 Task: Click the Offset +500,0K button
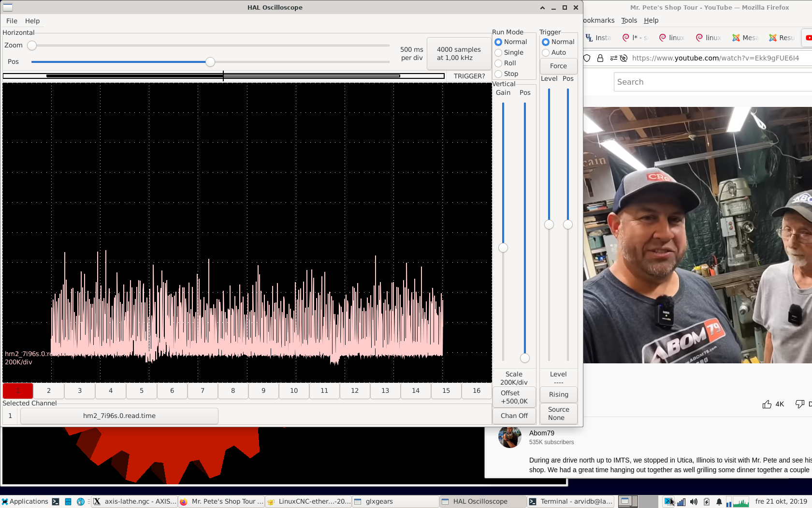coord(514,397)
